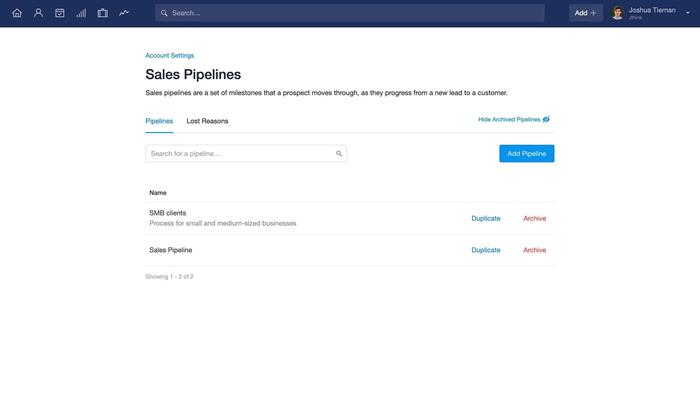Open the Calendar icon in navbar

[60, 13]
